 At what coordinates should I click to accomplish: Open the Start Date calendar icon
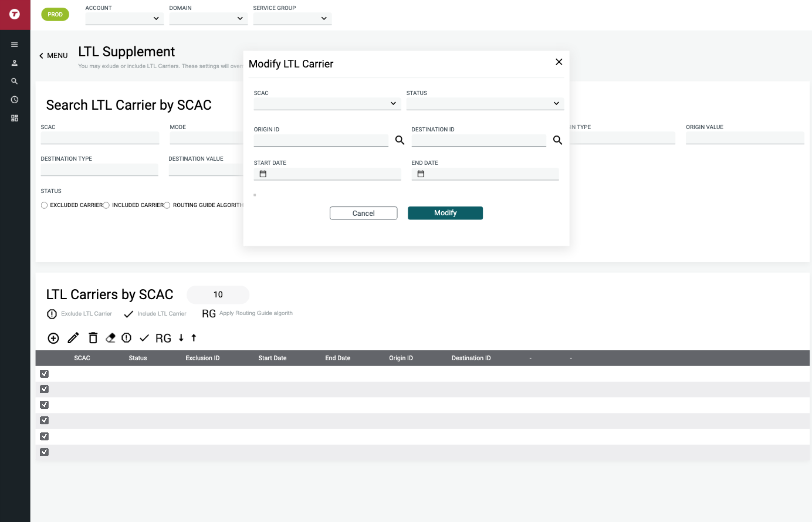263,174
